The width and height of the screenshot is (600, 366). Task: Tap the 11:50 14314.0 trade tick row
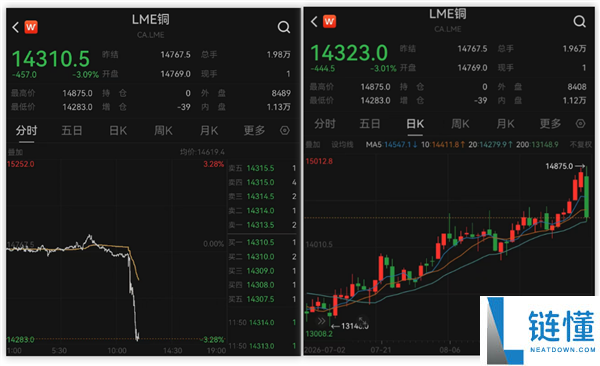click(262, 323)
